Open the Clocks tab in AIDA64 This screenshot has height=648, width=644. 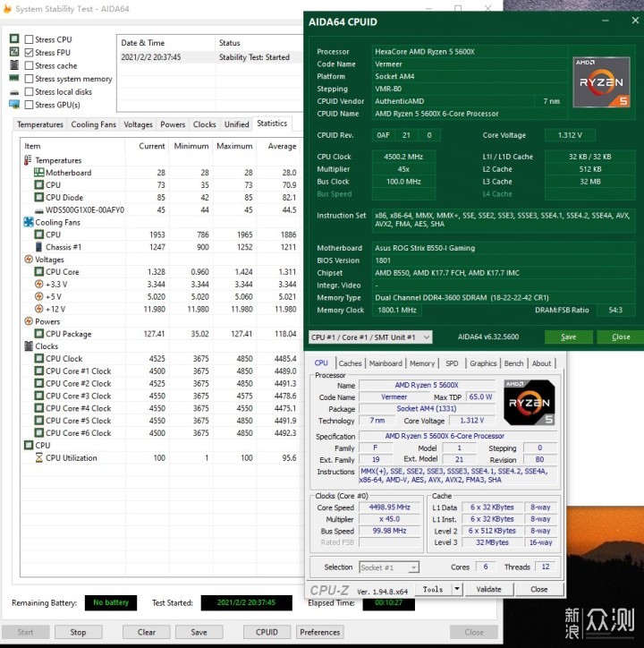(x=205, y=124)
